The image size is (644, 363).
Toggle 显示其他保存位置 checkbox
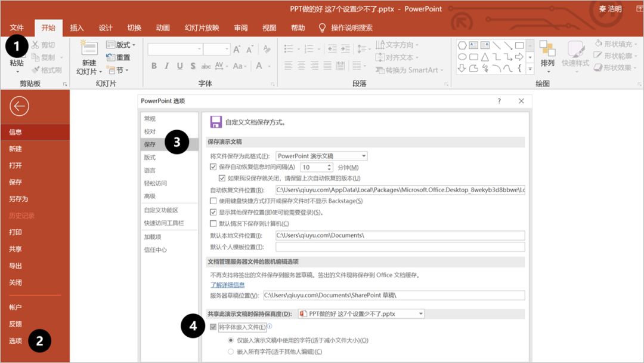(x=213, y=212)
